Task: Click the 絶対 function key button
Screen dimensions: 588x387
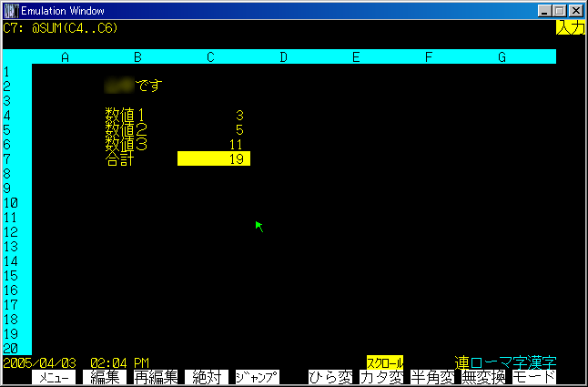Action: point(207,377)
